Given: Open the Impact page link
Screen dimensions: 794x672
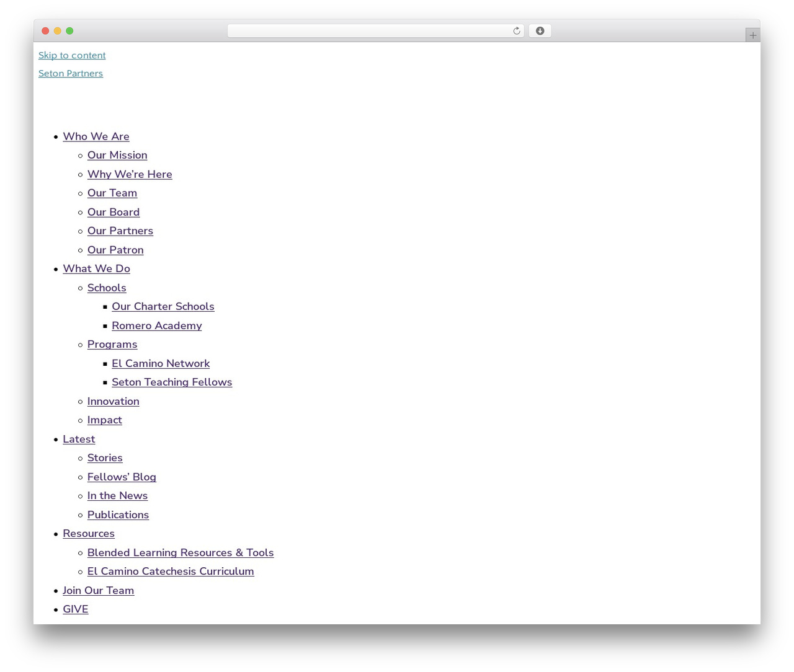Looking at the screenshot, I should point(105,420).
